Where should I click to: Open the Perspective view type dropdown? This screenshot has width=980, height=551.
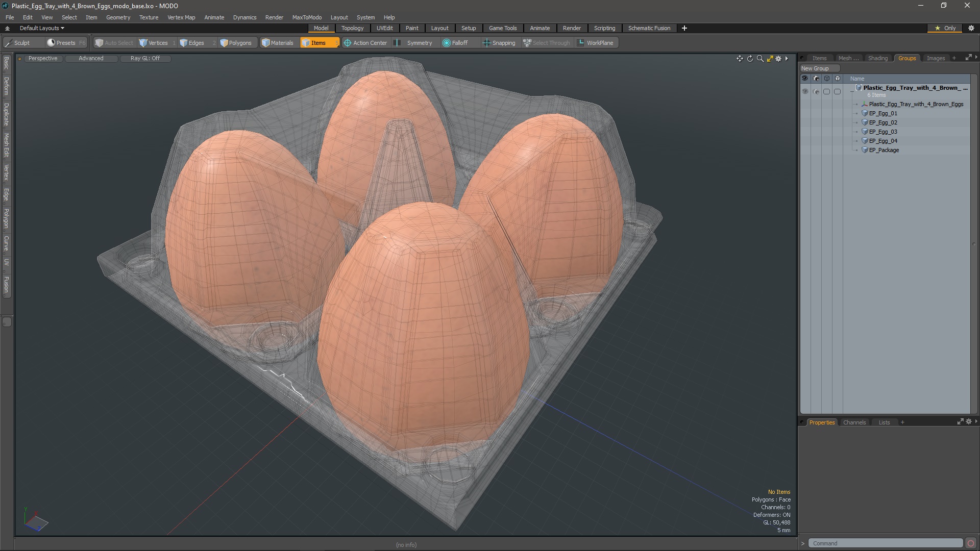click(43, 58)
